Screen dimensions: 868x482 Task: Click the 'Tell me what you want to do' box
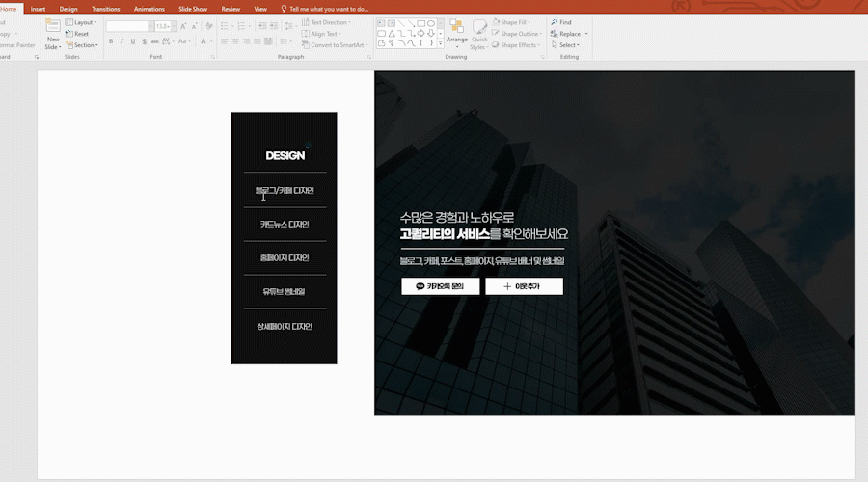coord(328,9)
